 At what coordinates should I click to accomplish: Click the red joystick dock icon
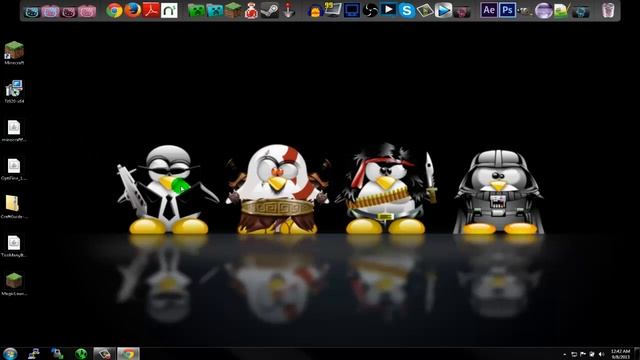click(288, 10)
